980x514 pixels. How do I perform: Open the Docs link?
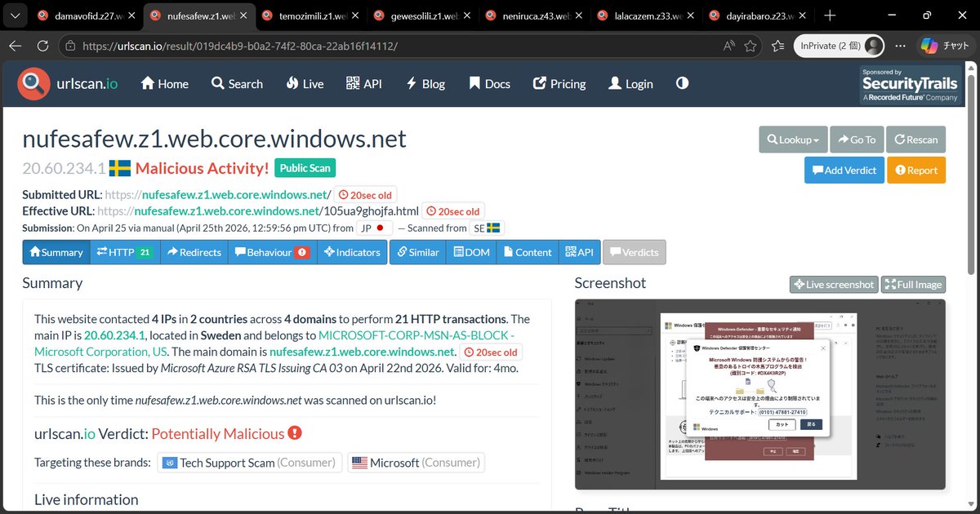(x=489, y=83)
